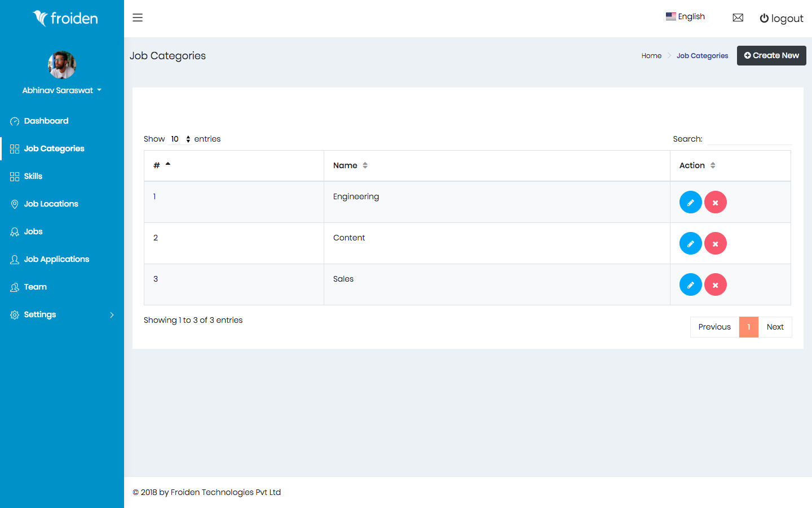Open Job Applications from sidebar
The height and width of the screenshot is (508, 812).
click(x=56, y=259)
